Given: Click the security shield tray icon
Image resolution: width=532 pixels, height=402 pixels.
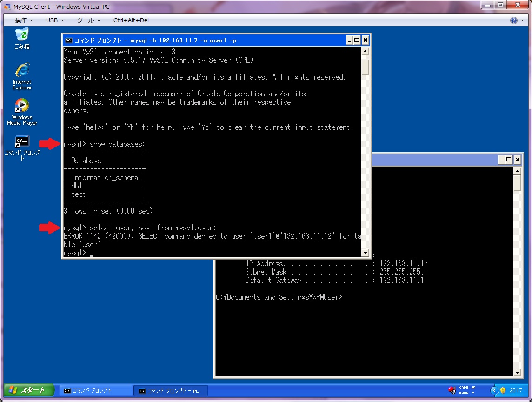Looking at the screenshot, I should pyautogui.click(x=503, y=390).
